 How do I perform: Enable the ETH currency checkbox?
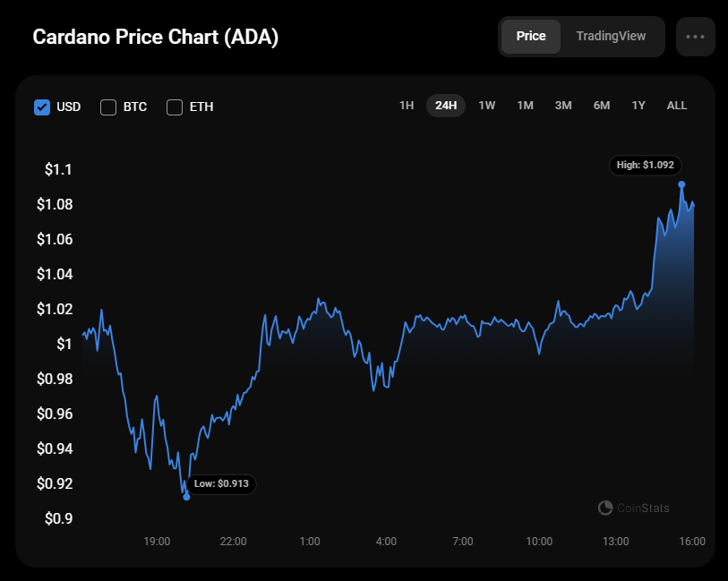[175, 107]
